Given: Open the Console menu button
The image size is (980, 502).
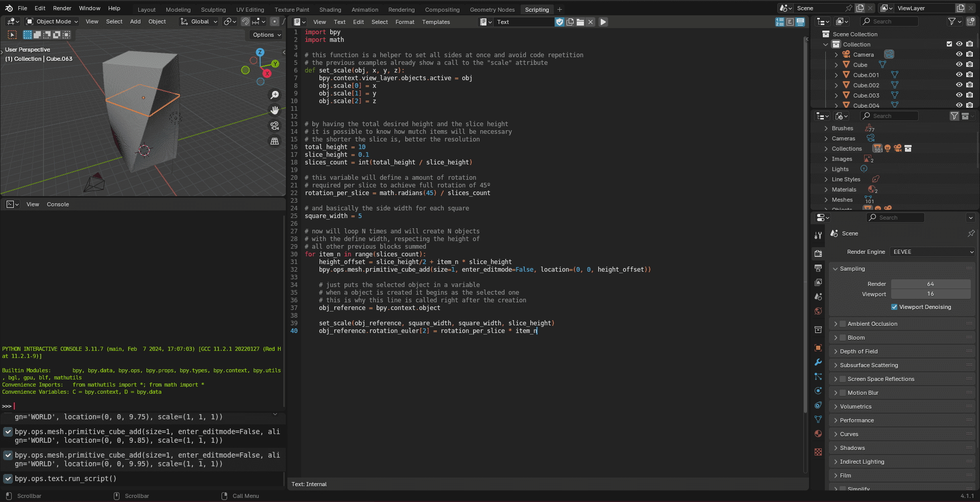Looking at the screenshot, I should (x=58, y=204).
